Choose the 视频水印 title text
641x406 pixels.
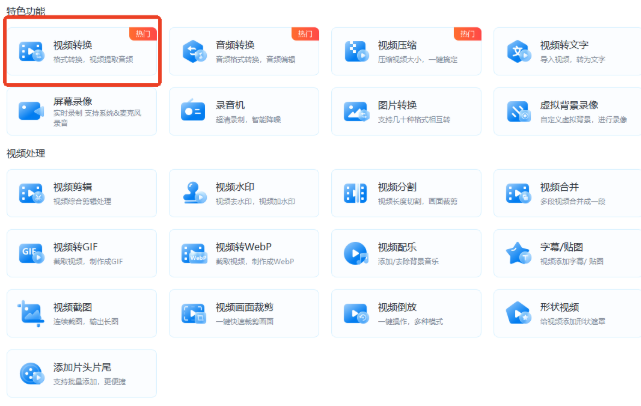[235, 187]
